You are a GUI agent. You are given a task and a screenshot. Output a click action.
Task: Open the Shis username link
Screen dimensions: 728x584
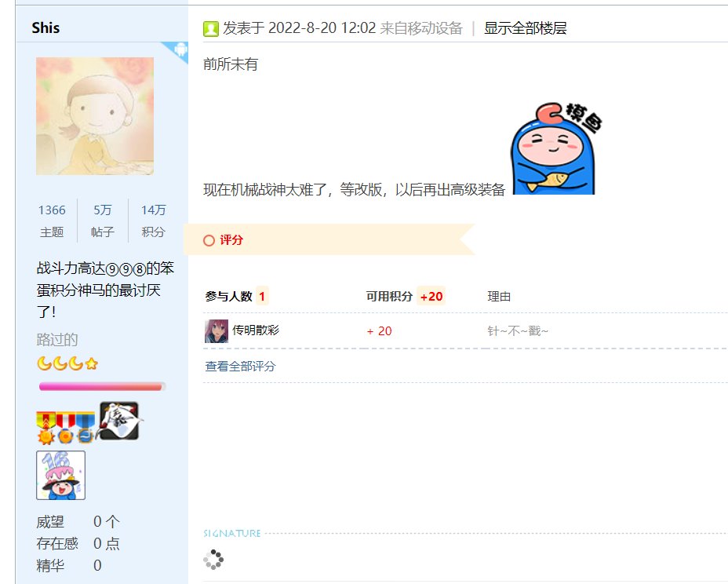(45, 28)
